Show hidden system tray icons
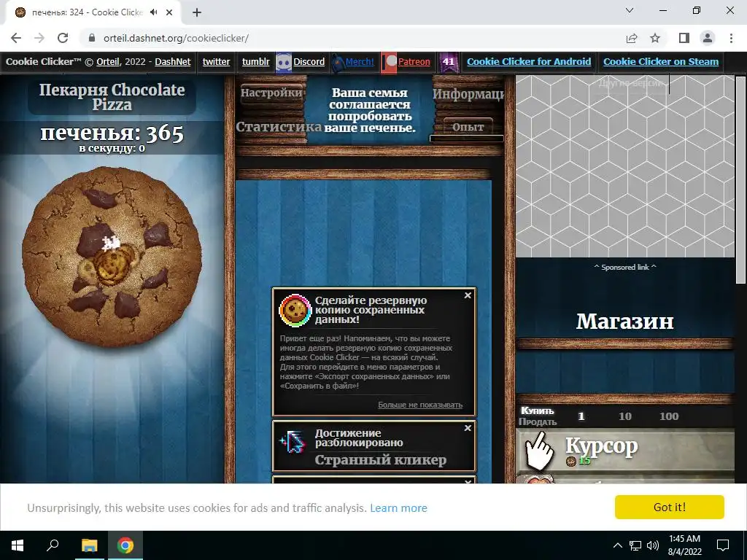This screenshot has height=560, width=747. 617,545
